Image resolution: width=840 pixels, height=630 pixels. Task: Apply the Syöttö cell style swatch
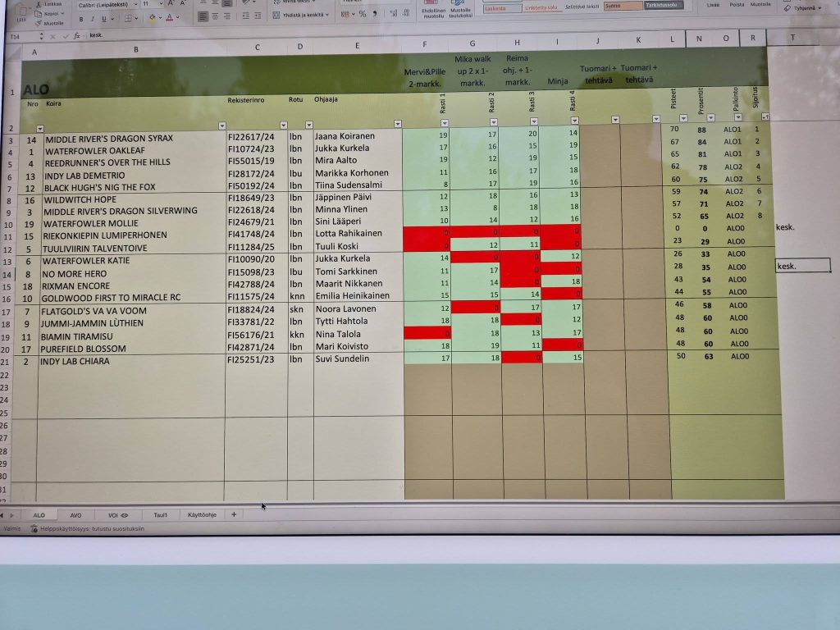pos(620,6)
